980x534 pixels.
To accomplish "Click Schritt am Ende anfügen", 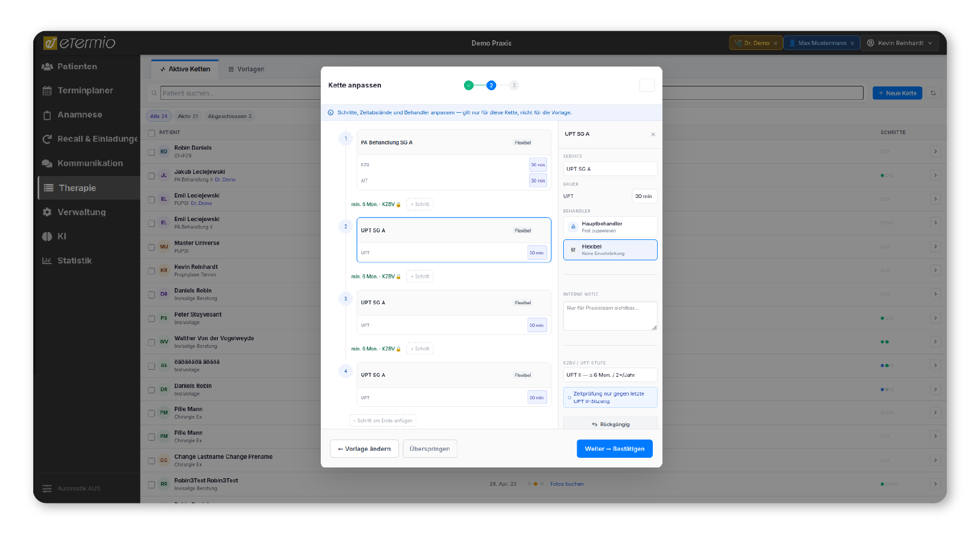I will click(x=383, y=421).
